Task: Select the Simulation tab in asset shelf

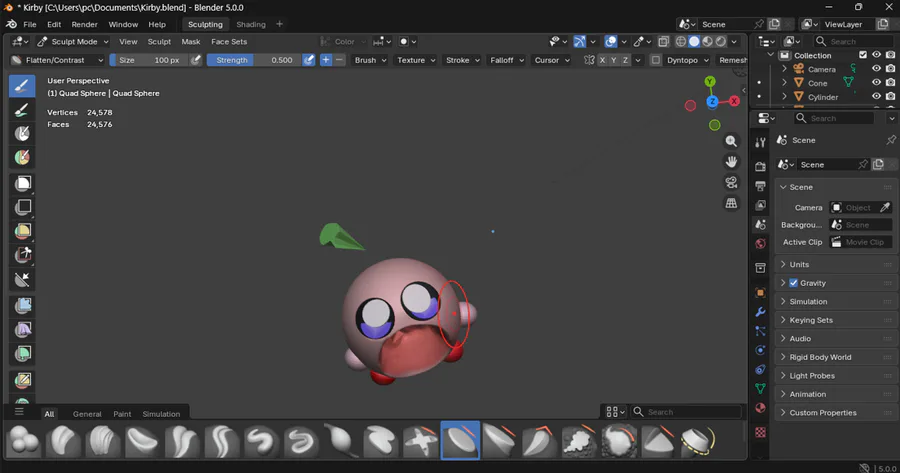Action: [161, 414]
